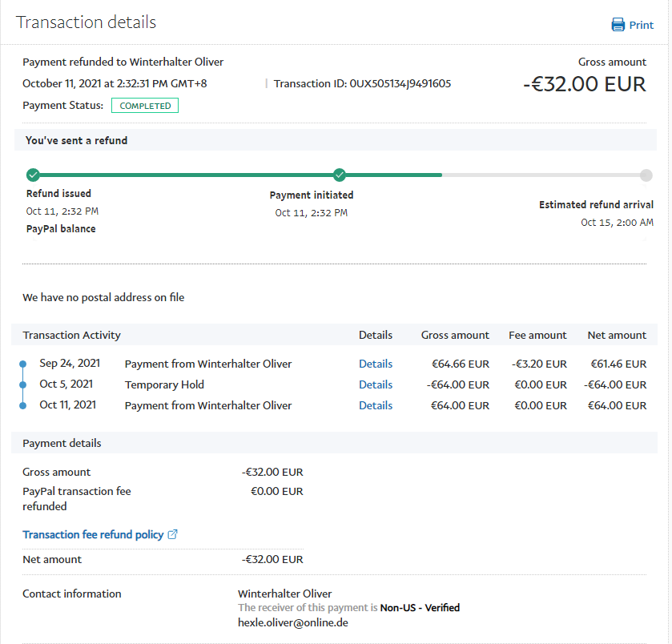The height and width of the screenshot is (644, 672).
Task: Click the Print link
Action: 641,25
